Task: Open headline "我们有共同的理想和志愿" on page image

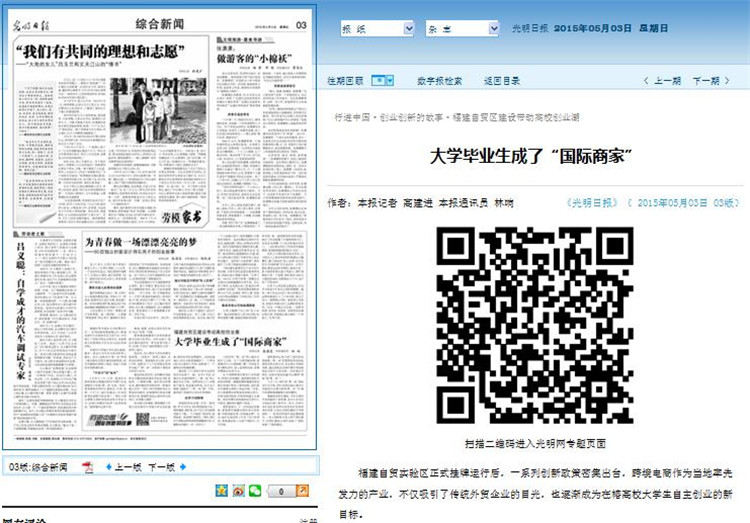Action: [100, 51]
